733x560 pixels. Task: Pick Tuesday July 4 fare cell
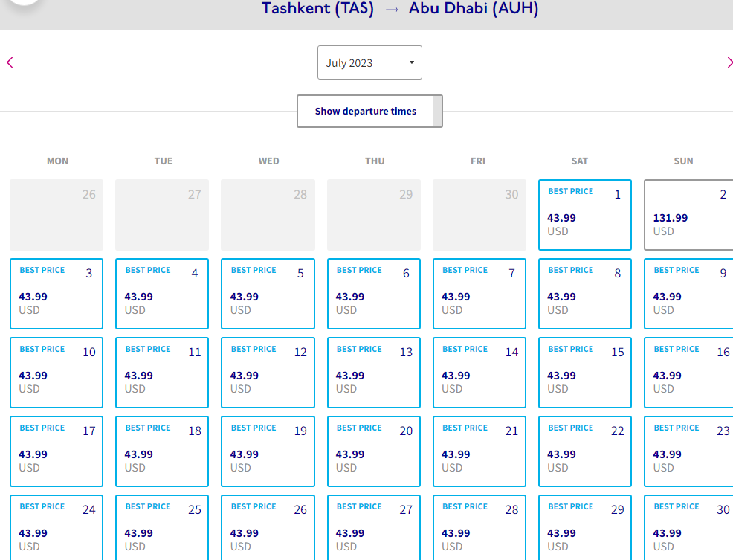click(x=162, y=294)
